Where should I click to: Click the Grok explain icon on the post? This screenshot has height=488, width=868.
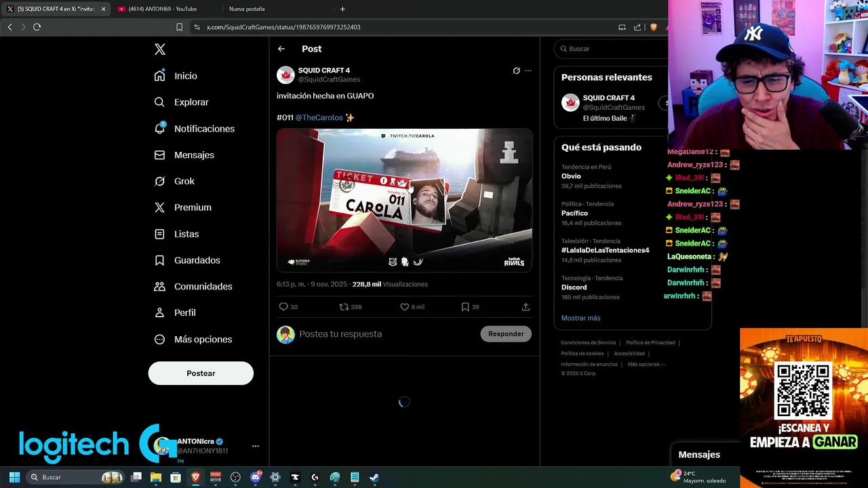pyautogui.click(x=516, y=70)
